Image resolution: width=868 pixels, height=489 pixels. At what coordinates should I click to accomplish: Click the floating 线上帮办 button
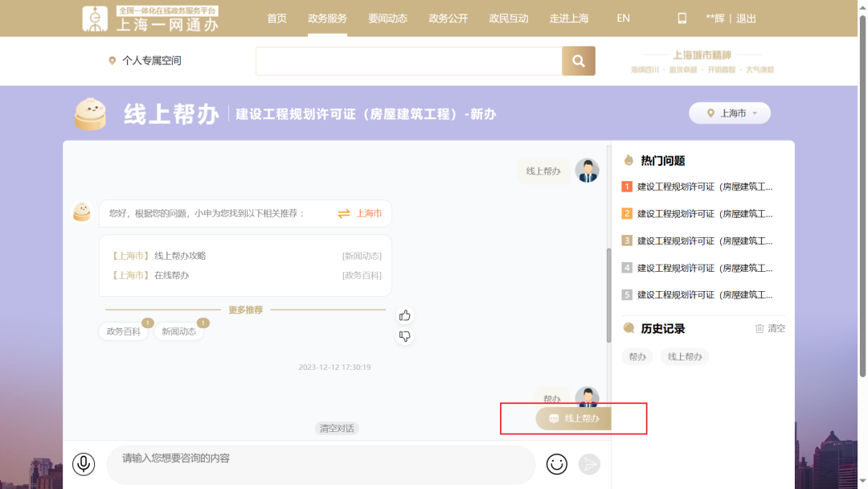click(x=574, y=418)
